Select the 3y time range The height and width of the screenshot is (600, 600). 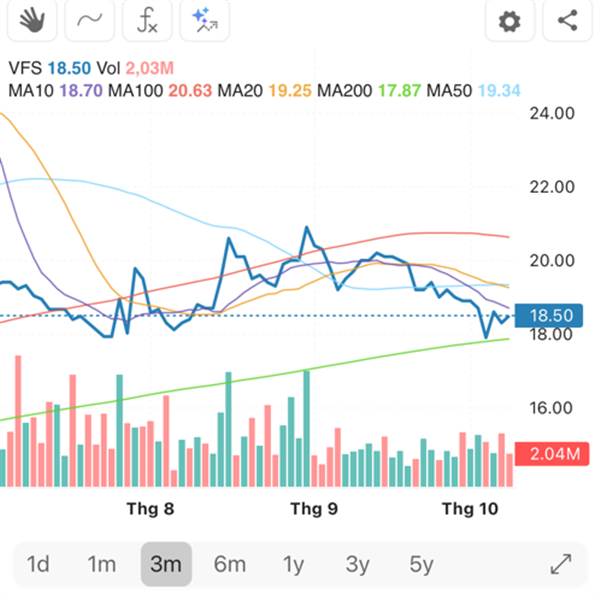point(357,564)
